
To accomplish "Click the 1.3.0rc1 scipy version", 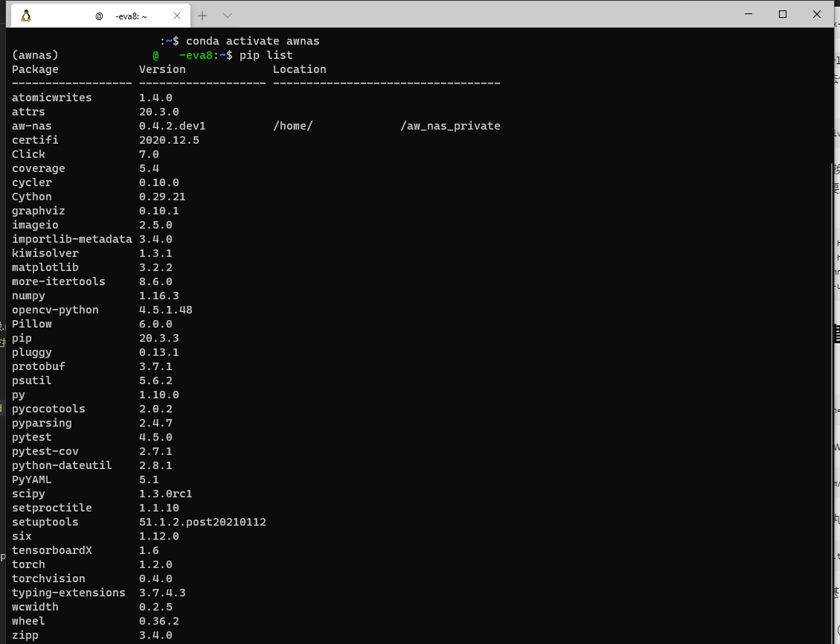I will 165,494.
